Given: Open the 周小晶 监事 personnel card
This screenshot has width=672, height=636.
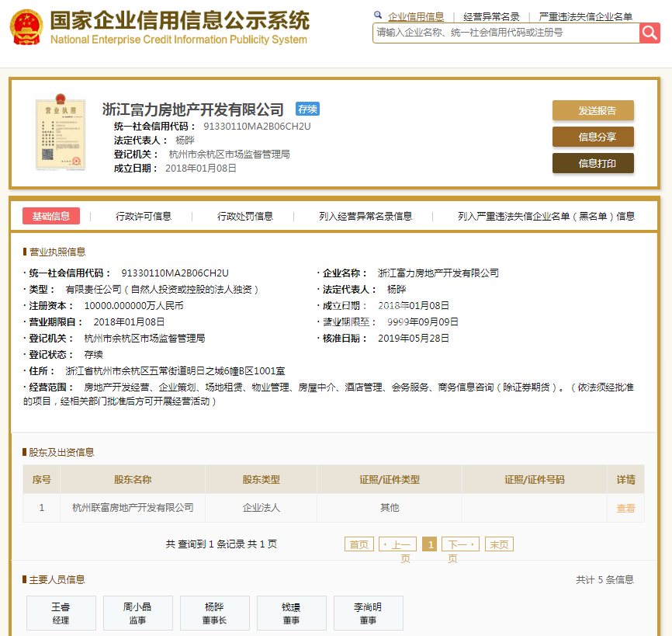Looking at the screenshot, I should click(x=137, y=613).
